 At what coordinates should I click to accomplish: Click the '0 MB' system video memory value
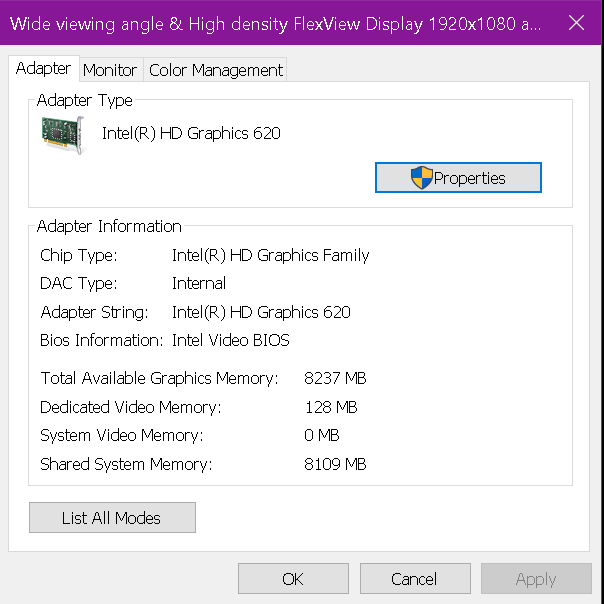(x=322, y=435)
